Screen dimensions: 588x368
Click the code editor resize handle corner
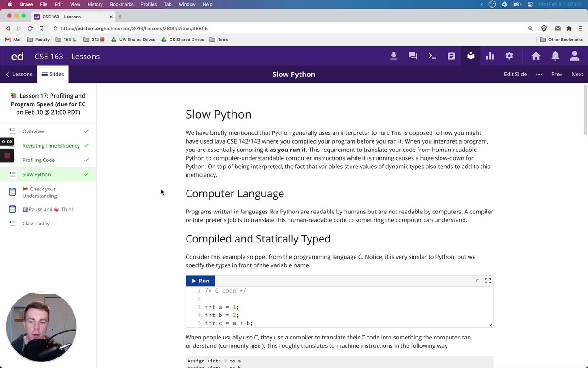[x=491, y=325]
